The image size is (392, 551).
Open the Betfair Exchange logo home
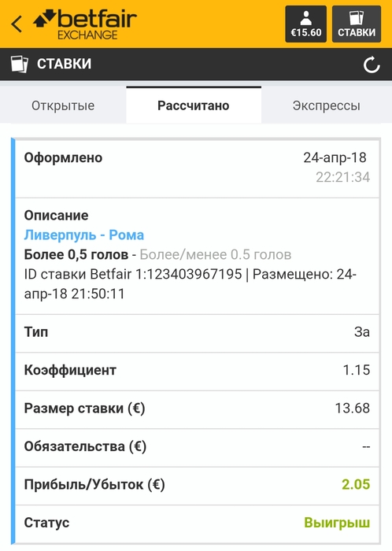pos(85,24)
